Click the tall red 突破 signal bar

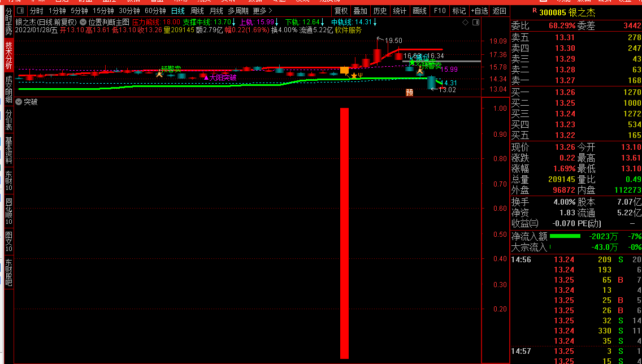(344, 233)
